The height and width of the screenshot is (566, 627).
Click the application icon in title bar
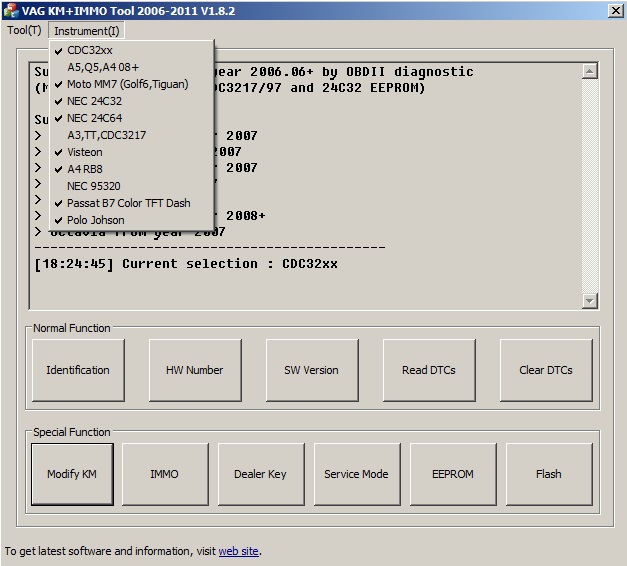pos(10,10)
